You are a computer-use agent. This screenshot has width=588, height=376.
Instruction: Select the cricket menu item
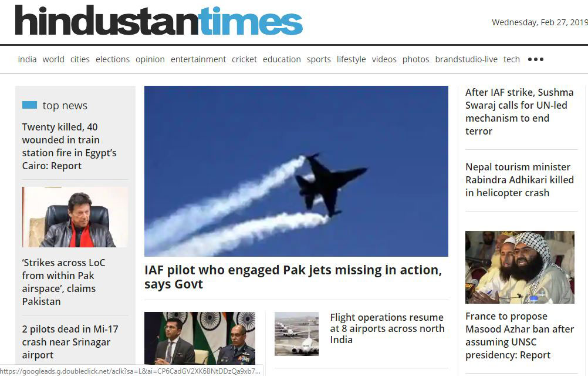[245, 59]
